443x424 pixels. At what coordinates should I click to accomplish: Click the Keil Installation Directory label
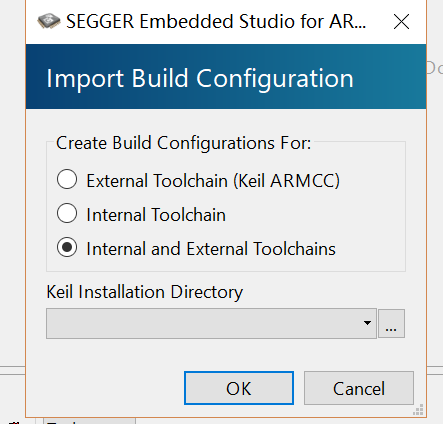(x=145, y=292)
